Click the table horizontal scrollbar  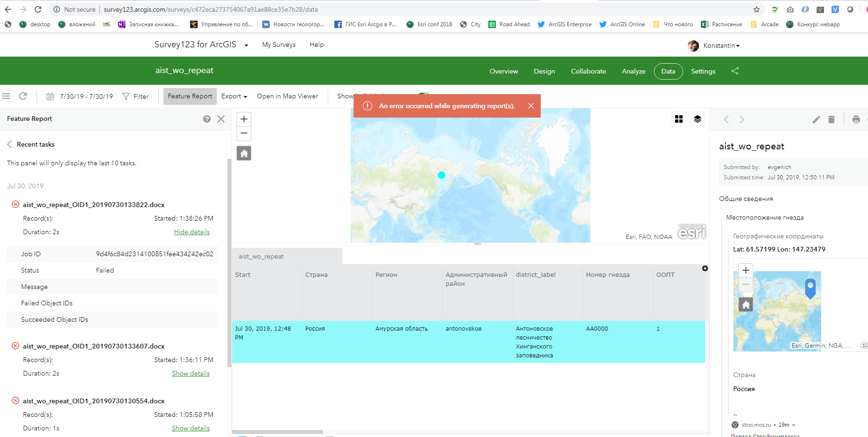pyautogui.click(x=278, y=432)
